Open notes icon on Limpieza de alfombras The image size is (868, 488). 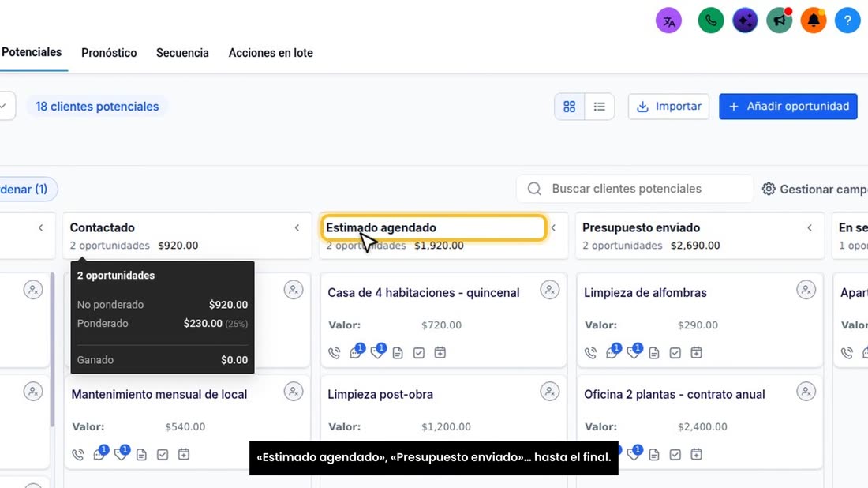pyautogui.click(x=654, y=353)
